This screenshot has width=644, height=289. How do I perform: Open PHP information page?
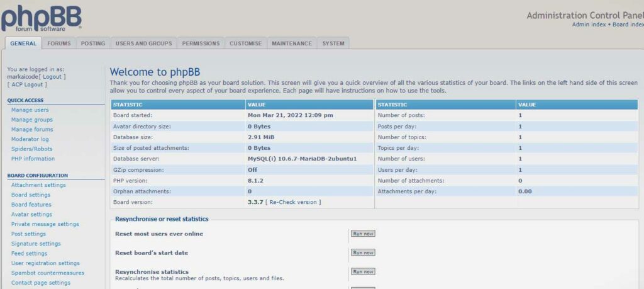[x=33, y=159]
